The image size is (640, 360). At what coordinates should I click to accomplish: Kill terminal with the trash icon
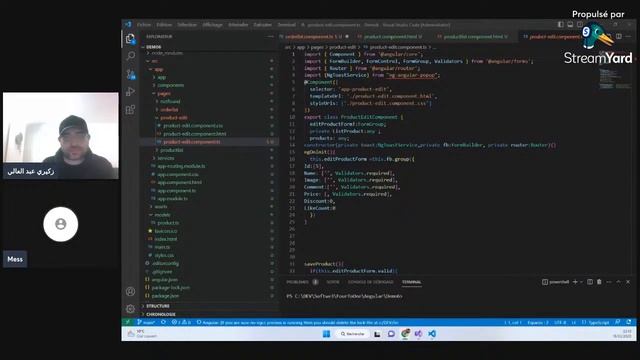click(x=599, y=282)
